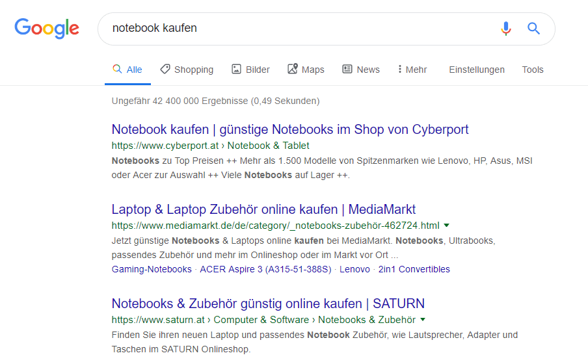
Task: Expand the Mehr menu
Action: click(412, 70)
